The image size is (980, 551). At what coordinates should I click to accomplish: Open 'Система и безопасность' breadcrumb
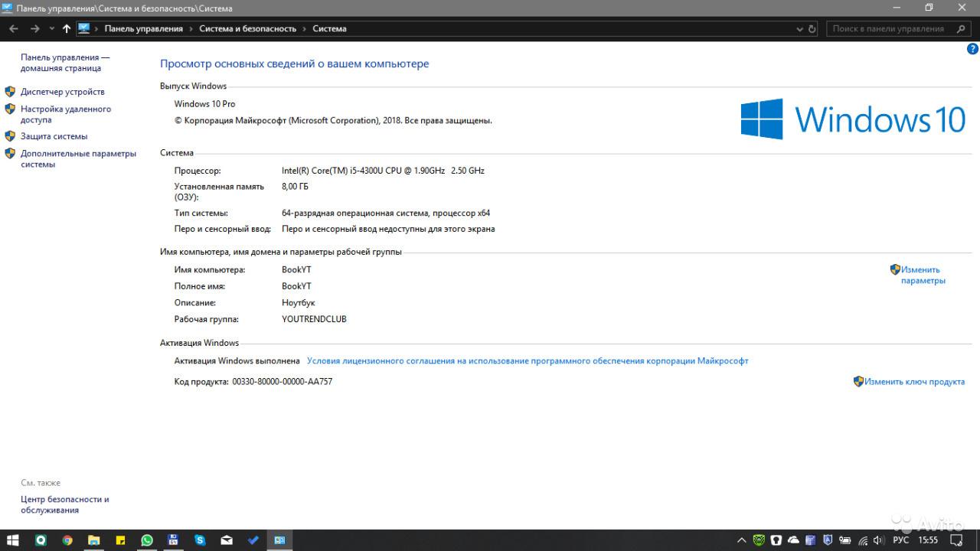pyautogui.click(x=247, y=28)
